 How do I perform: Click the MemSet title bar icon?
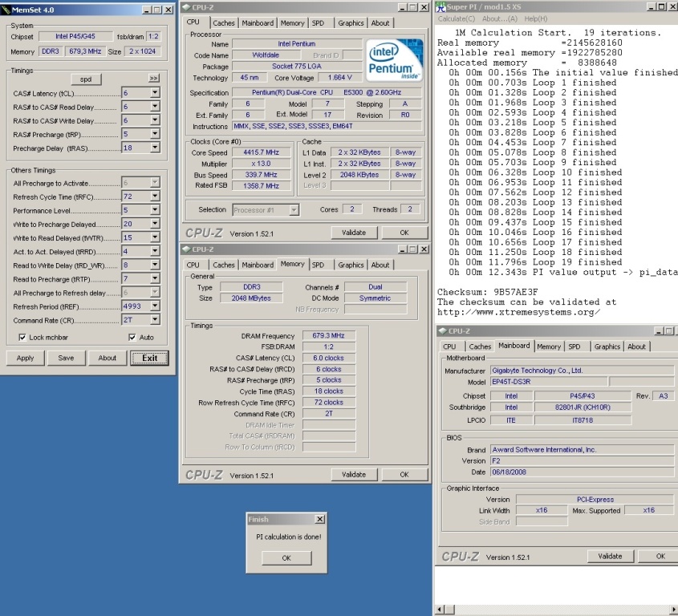(x=6, y=10)
